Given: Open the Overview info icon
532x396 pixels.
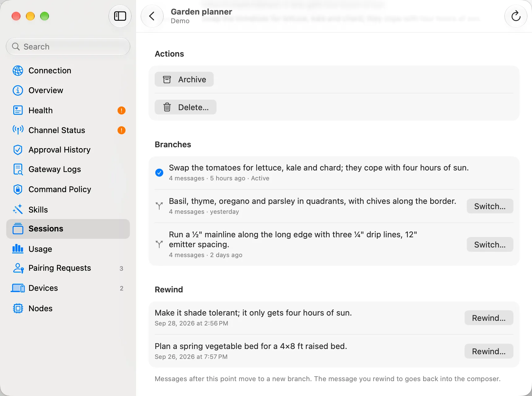Looking at the screenshot, I should pos(18,90).
